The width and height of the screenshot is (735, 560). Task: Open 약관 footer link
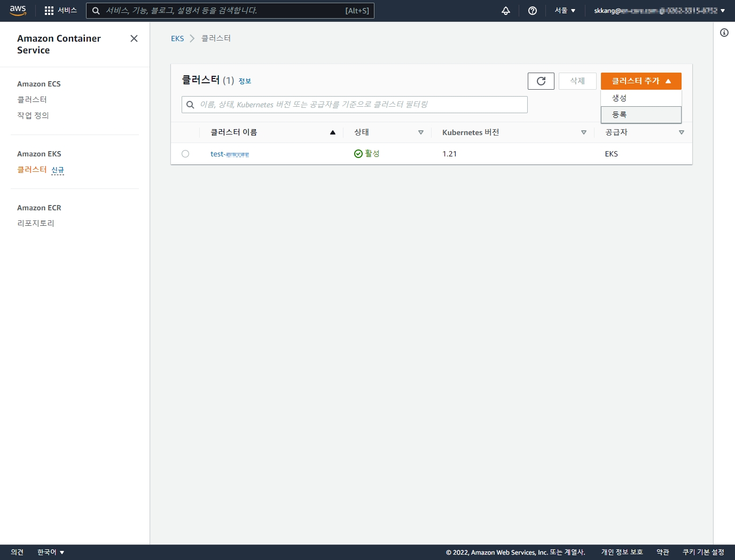click(x=663, y=552)
